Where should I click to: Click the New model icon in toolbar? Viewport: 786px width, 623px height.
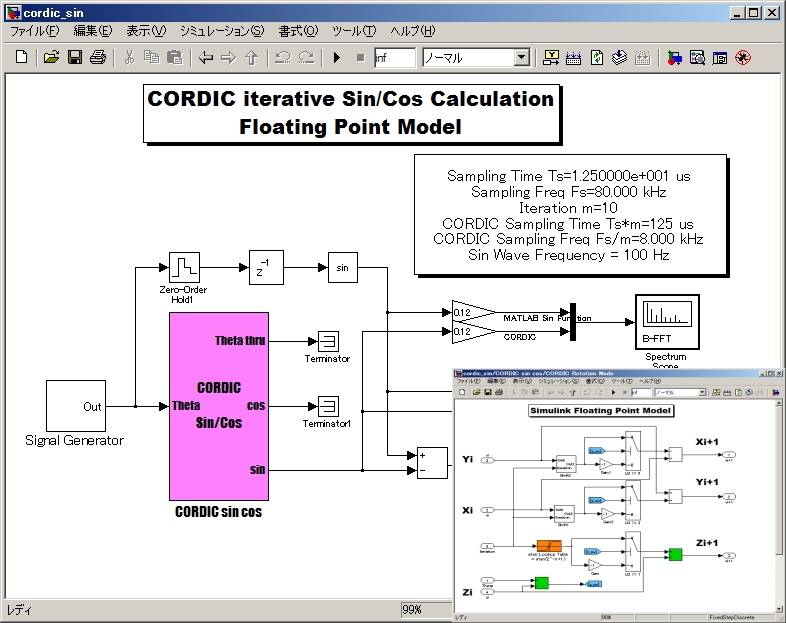[22, 57]
